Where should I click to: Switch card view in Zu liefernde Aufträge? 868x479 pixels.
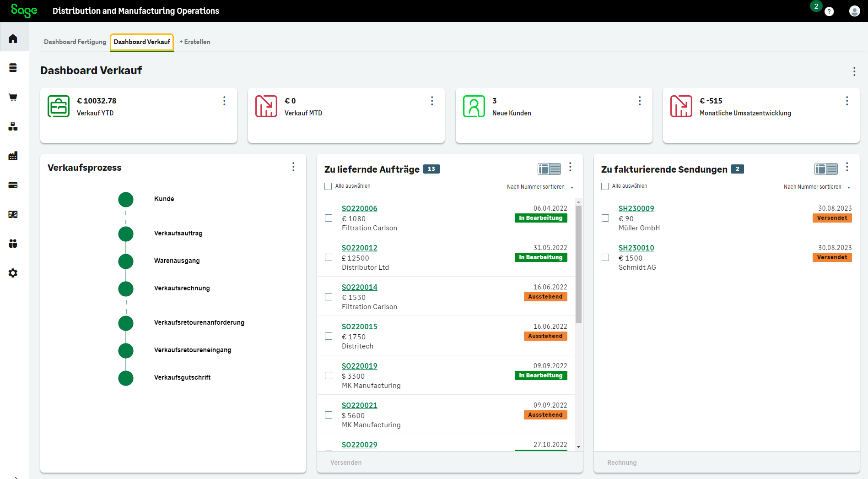pyautogui.click(x=549, y=169)
